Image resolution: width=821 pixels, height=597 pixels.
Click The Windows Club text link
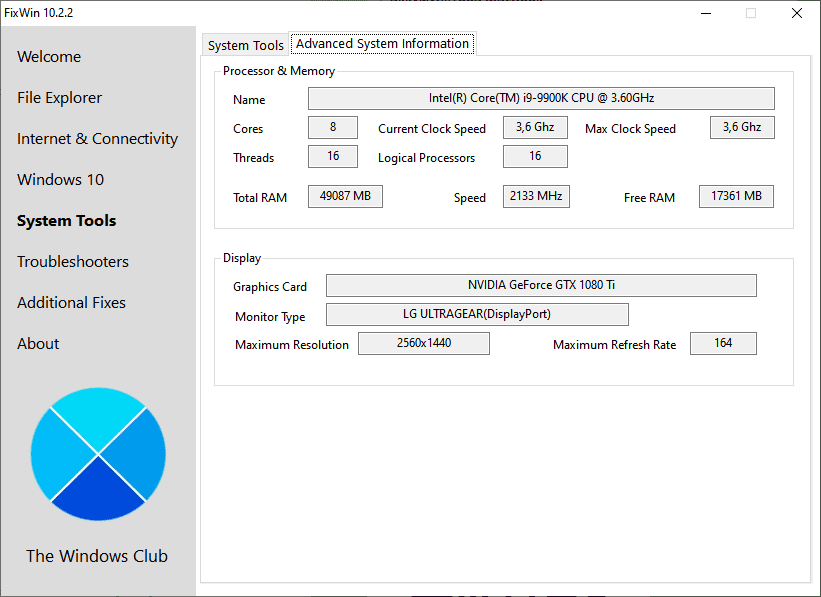[97, 556]
